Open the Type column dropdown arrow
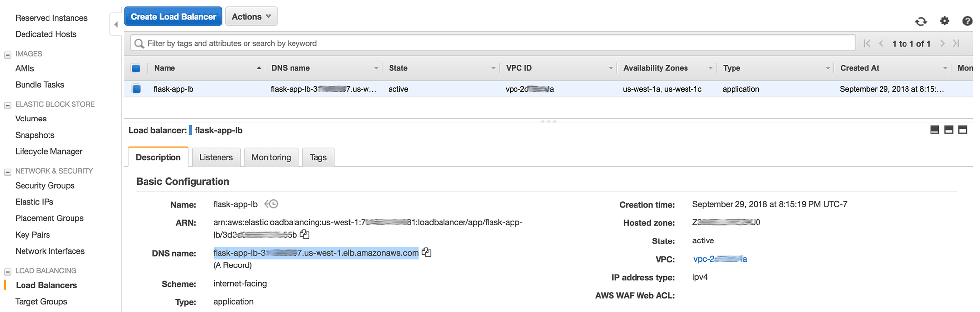Image resolution: width=980 pixels, height=312 pixels. point(828,68)
